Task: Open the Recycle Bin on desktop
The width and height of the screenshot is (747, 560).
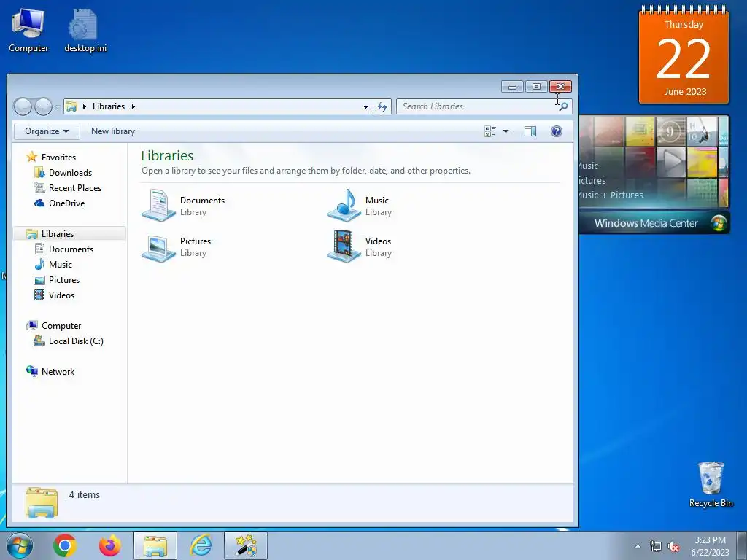Action: [x=711, y=485]
